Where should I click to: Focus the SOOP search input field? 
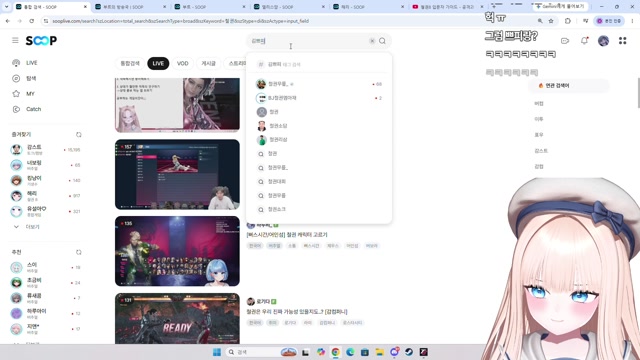(x=308, y=41)
